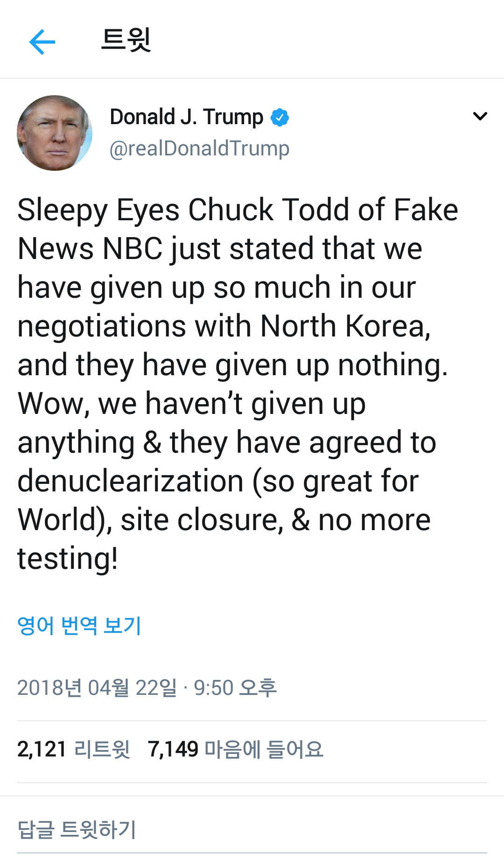Tap the blue back arrow
504x861 pixels.
(x=42, y=42)
